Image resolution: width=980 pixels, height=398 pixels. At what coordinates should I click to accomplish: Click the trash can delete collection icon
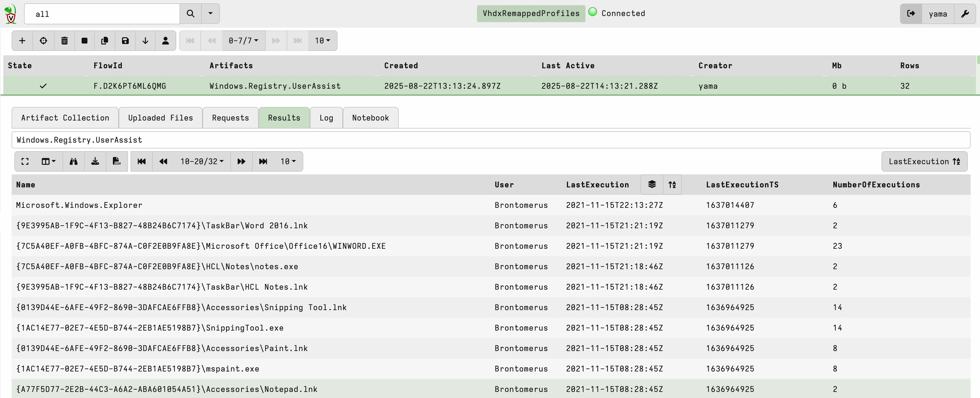click(x=64, y=41)
